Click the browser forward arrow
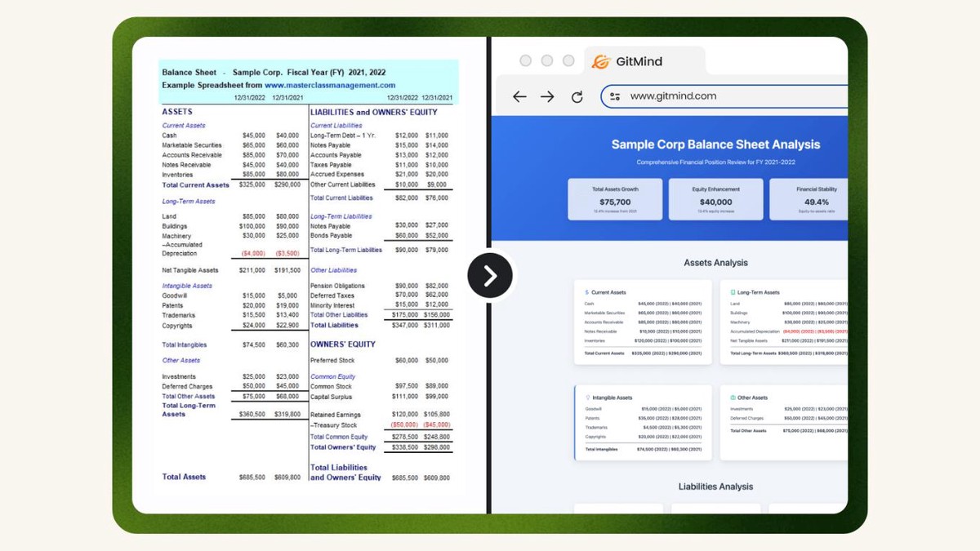This screenshot has height=551, width=980. click(x=547, y=96)
